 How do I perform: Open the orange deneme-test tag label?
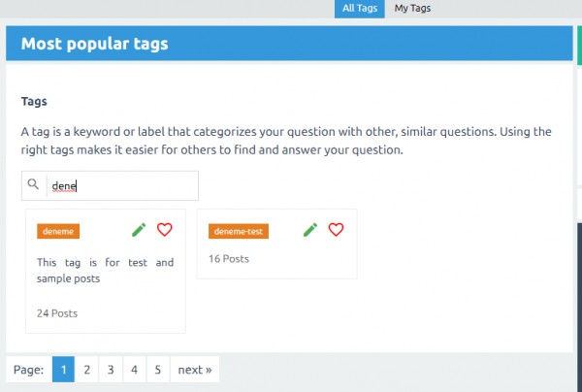[239, 231]
